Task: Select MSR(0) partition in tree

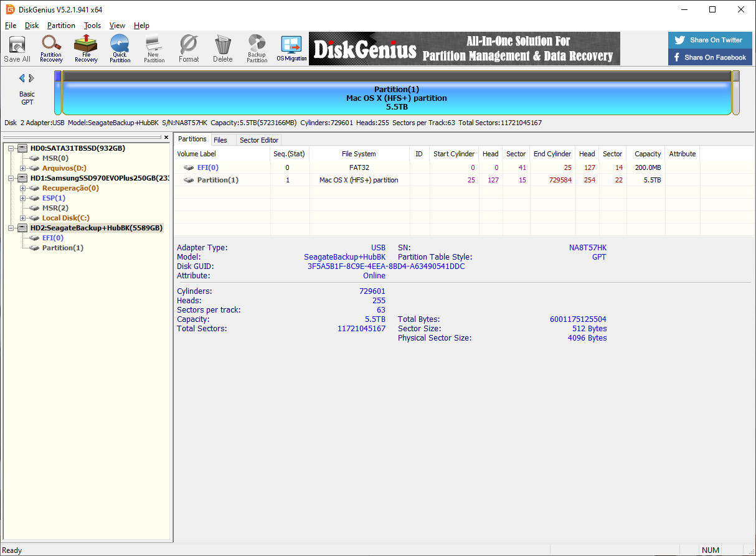Action: tap(55, 158)
